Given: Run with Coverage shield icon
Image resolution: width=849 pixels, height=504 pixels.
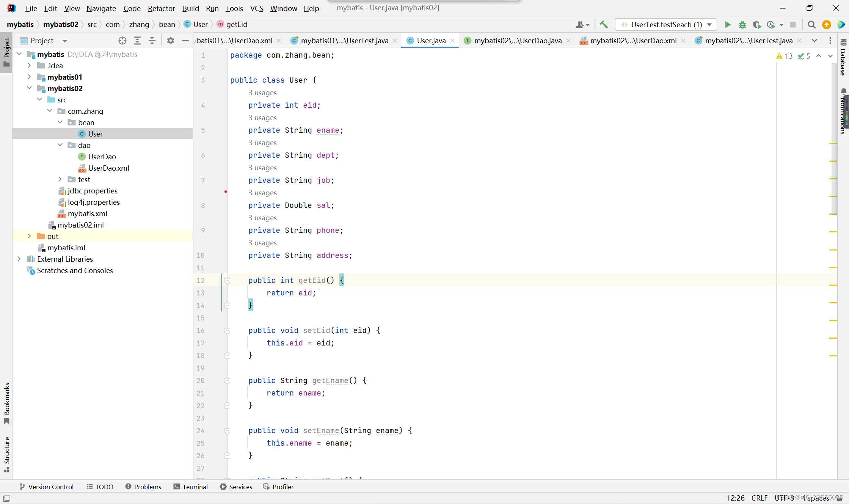Looking at the screenshot, I should point(756,25).
